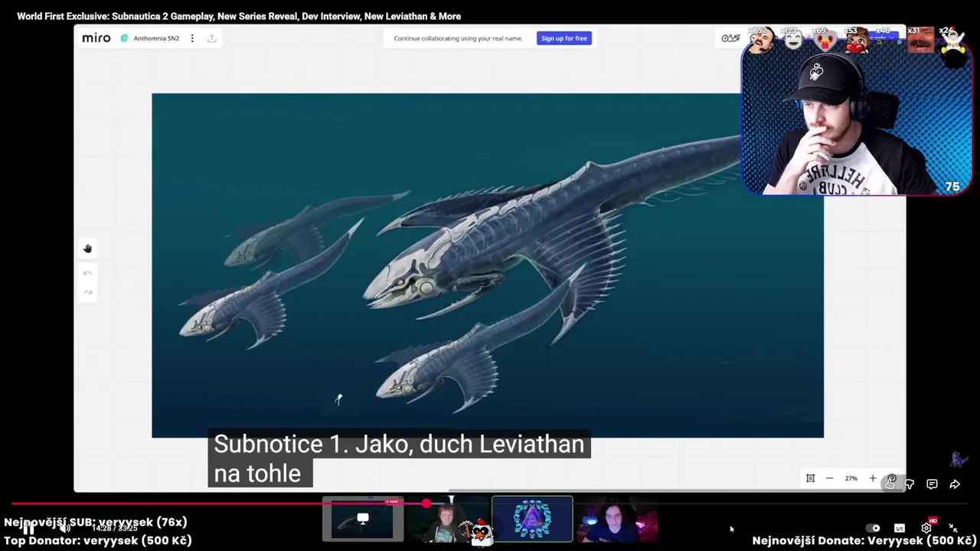Image resolution: width=980 pixels, height=551 pixels.
Task: Pause the video playback
Action: 28,528
